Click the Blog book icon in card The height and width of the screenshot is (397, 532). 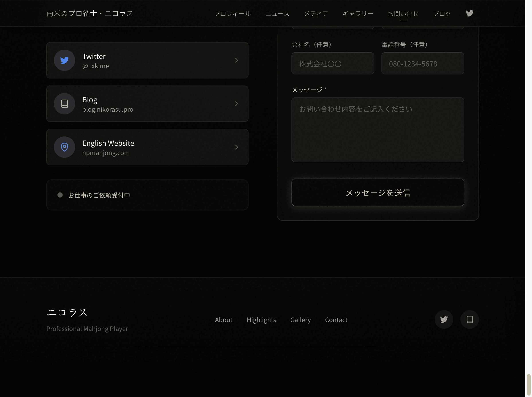pyautogui.click(x=65, y=104)
